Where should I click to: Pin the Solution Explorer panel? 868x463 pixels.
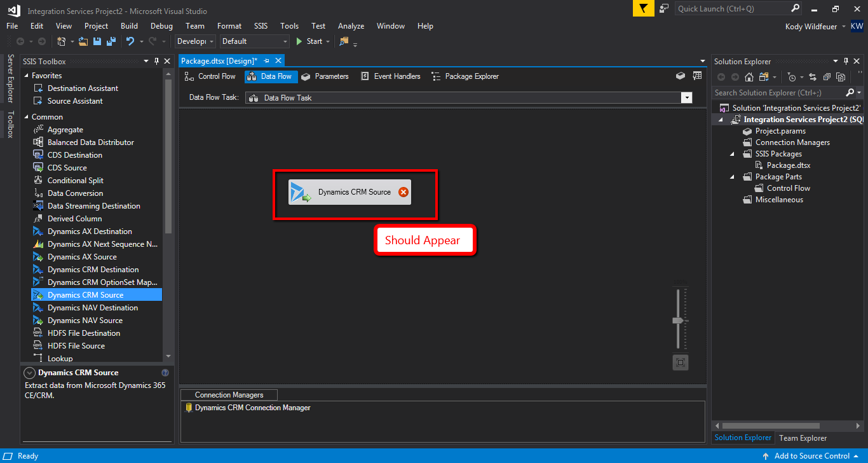pos(846,61)
